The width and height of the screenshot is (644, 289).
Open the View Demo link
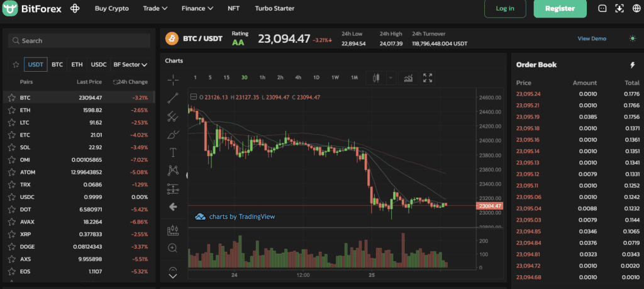coord(592,38)
